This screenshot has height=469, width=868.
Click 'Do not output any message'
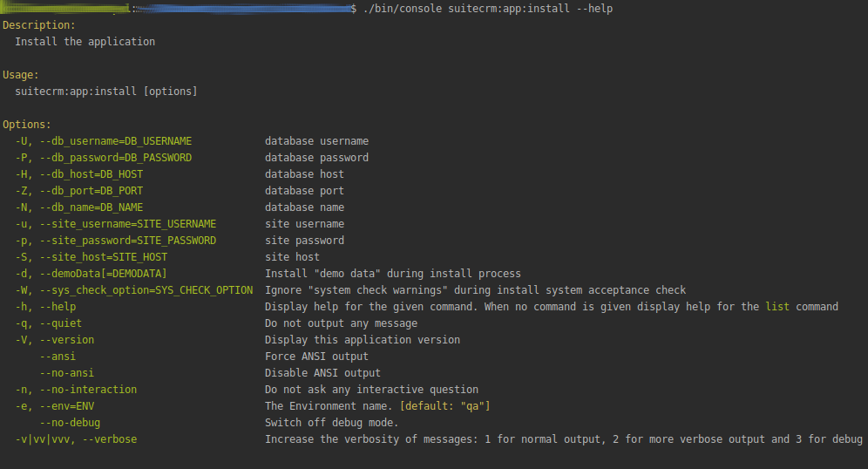[x=341, y=324]
